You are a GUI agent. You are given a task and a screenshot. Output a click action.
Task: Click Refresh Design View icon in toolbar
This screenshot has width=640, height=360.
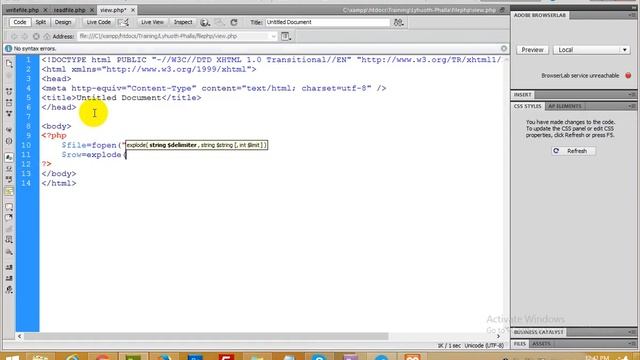coord(234,22)
